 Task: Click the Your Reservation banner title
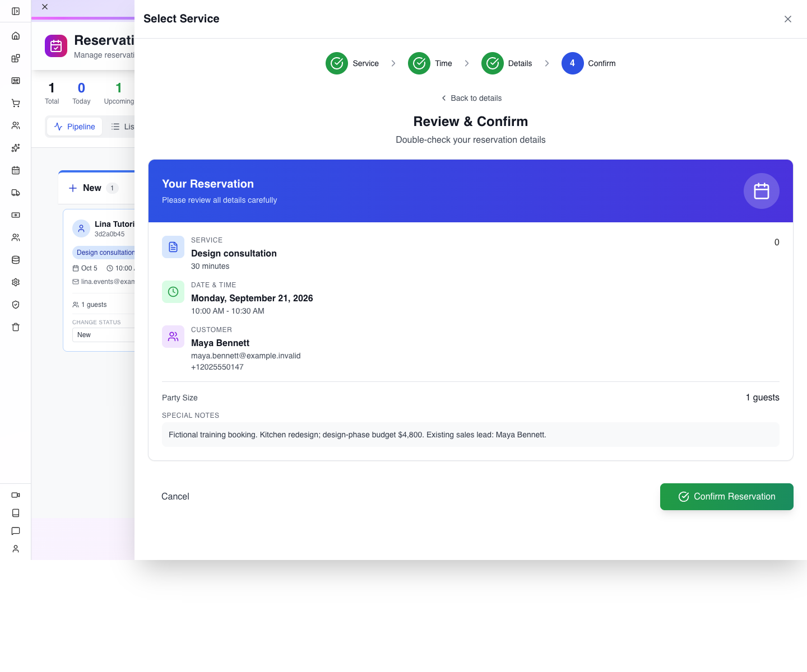[x=208, y=184]
